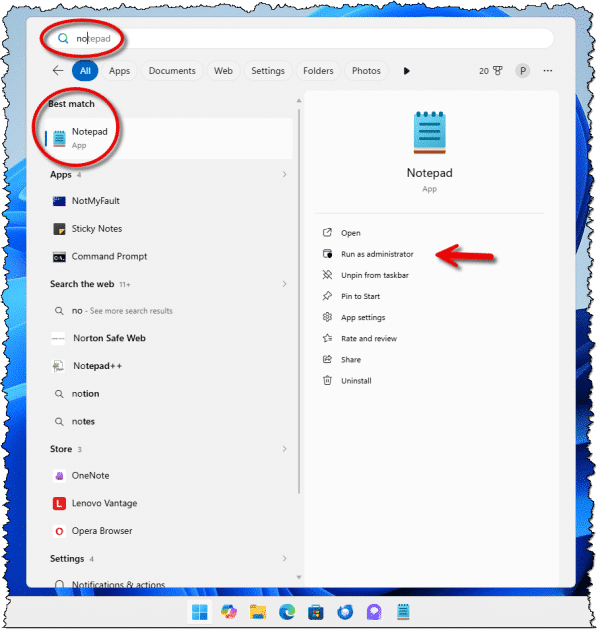The width and height of the screenshot is (600, 631).
Task: Open the Notepad best match result
Action: 168,138
